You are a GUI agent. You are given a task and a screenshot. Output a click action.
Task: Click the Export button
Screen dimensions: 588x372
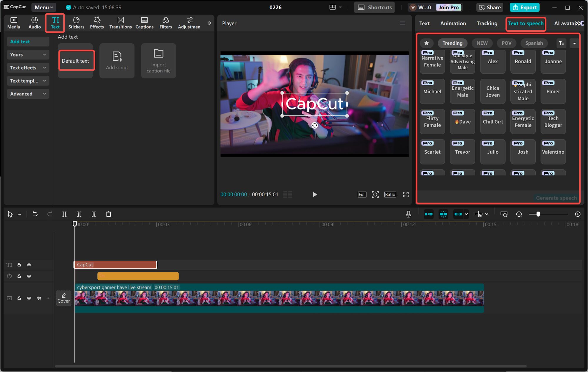(x=525, y=7)
